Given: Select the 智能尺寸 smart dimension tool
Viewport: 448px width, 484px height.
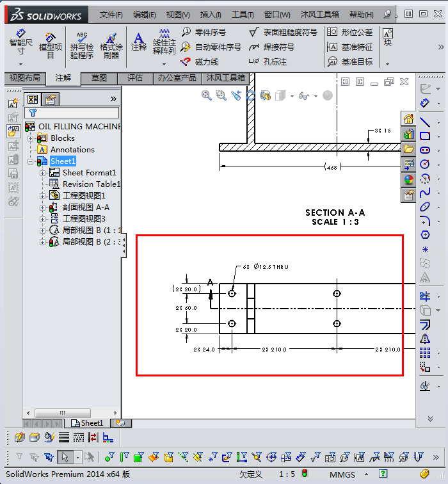Looking at the screenshot, I should pyautogui.click(x=21, y=39).
